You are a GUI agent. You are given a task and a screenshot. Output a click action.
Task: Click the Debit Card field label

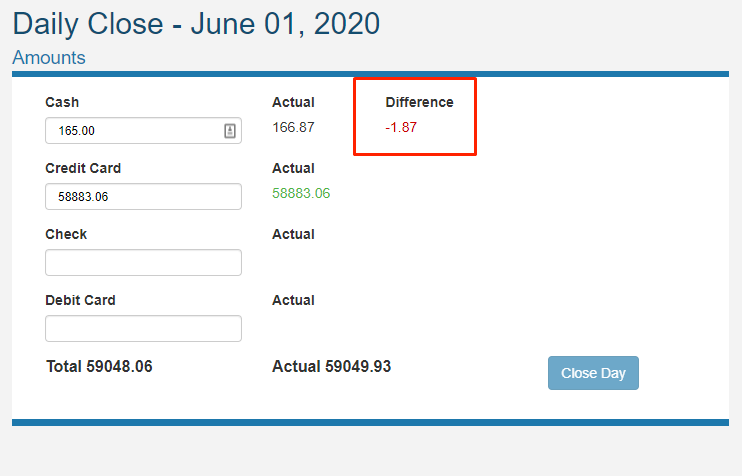(80, 300)
